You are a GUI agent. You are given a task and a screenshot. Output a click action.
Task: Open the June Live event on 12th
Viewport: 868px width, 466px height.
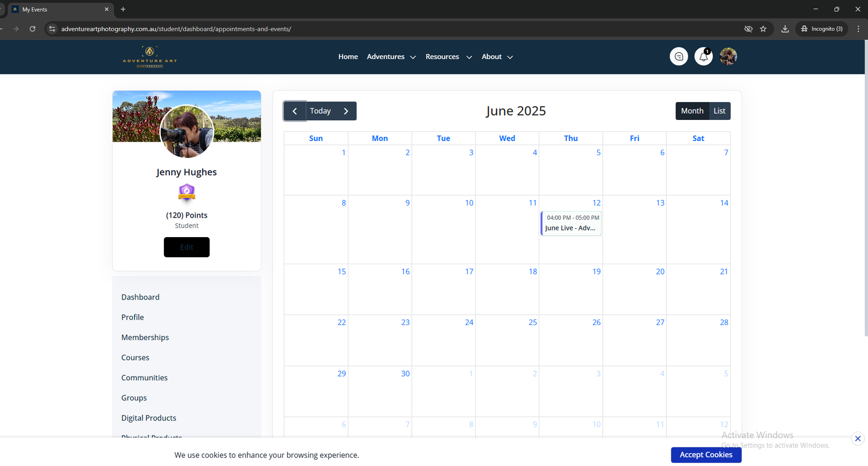tap(571, 223)
